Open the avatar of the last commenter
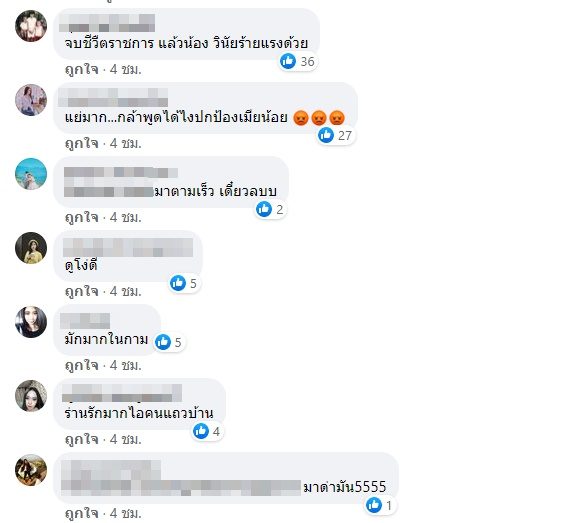Screen dimensions: 576x523 point(31,470)
